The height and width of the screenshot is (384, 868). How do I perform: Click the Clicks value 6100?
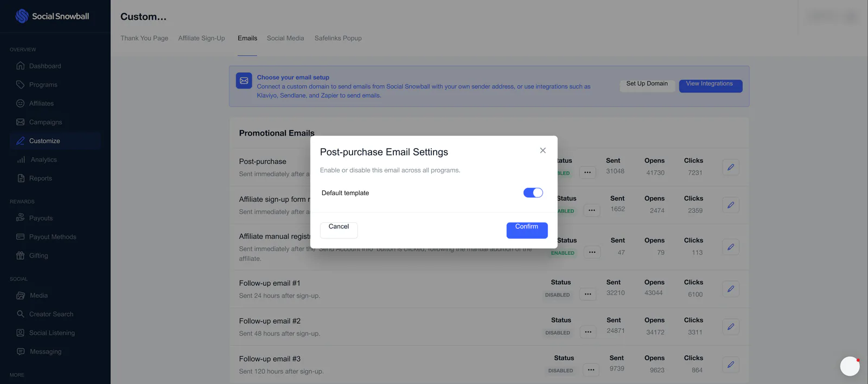pos(695,295)
